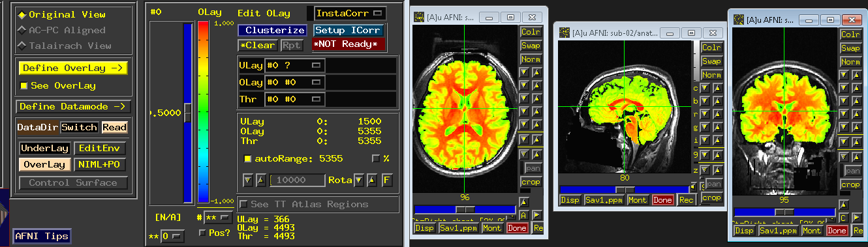
Task: Toggle the F button next to Rota
Action: click(387, 181)
